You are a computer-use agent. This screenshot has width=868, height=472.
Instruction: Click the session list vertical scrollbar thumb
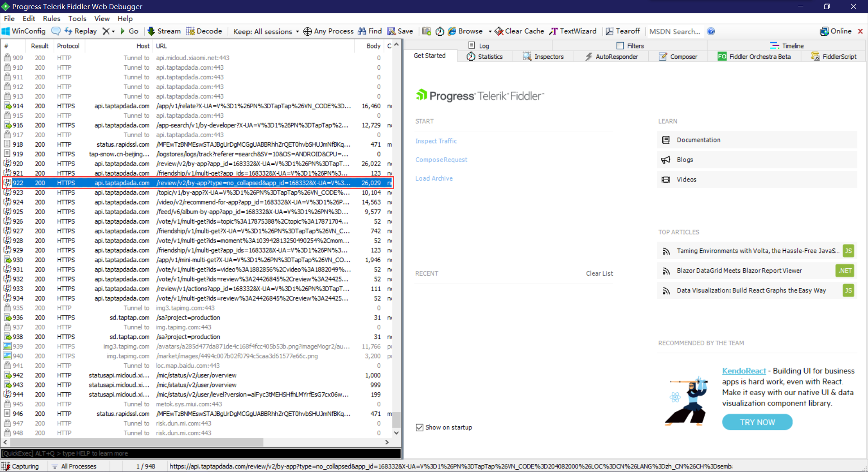tap(396, 420)
